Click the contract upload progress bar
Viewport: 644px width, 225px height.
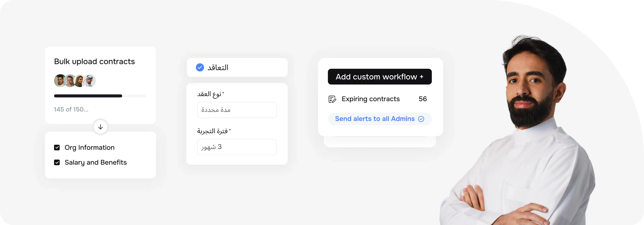tap(100, 96)
